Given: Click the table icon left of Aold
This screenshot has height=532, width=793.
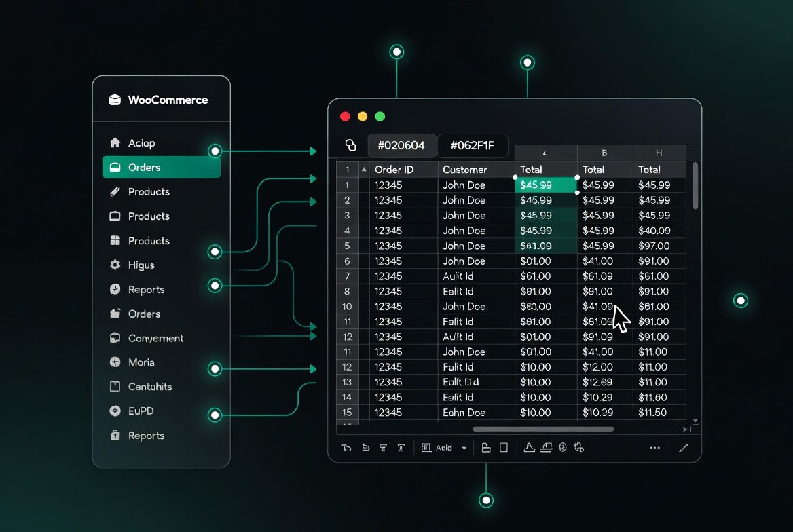Looking at the screenshot, I should (426, 448).
